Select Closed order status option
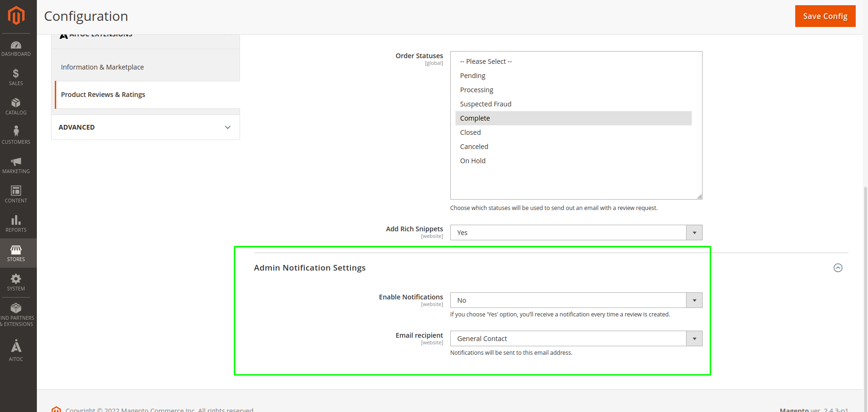Viewport: 868px width, 412px height. coord(573,132)
